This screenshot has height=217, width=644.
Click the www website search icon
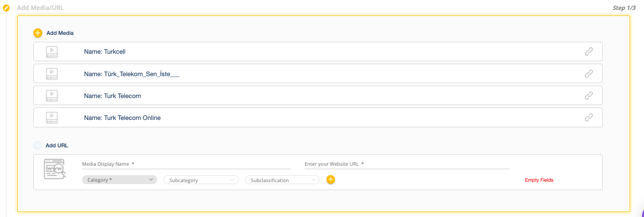tap(55, 169)
